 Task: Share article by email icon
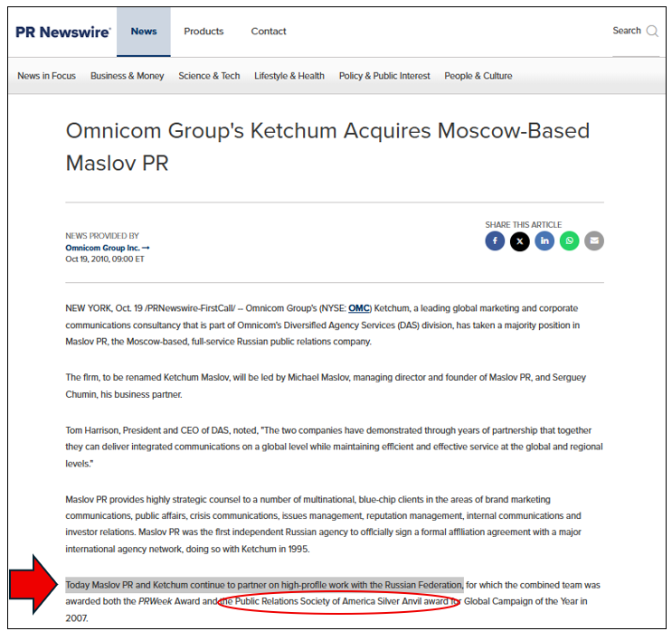click(594, 240)
